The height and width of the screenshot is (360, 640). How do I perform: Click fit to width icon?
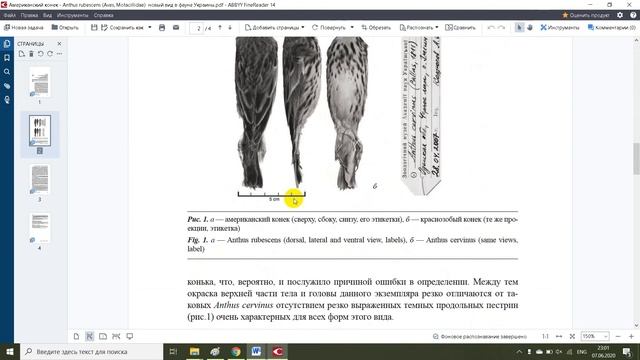(559, 336)
